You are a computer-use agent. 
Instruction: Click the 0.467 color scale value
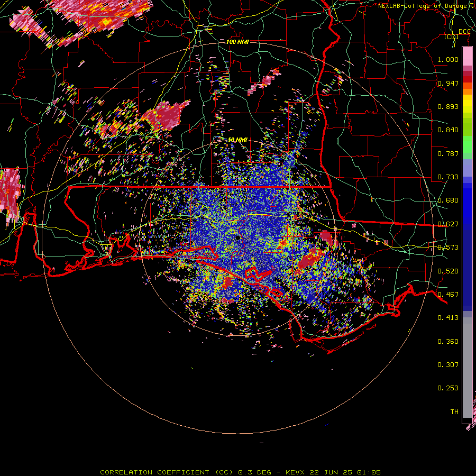tap(448, 295)
